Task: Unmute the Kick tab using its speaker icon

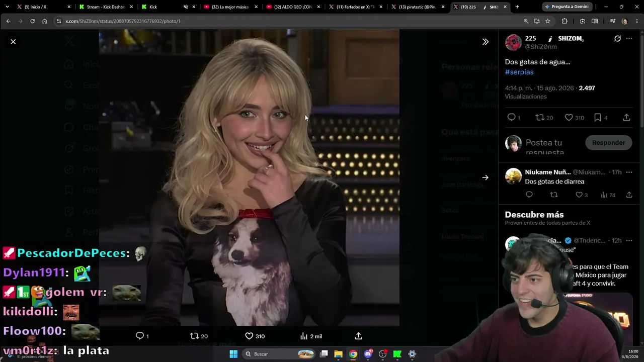Action: (x=186, y=7)
